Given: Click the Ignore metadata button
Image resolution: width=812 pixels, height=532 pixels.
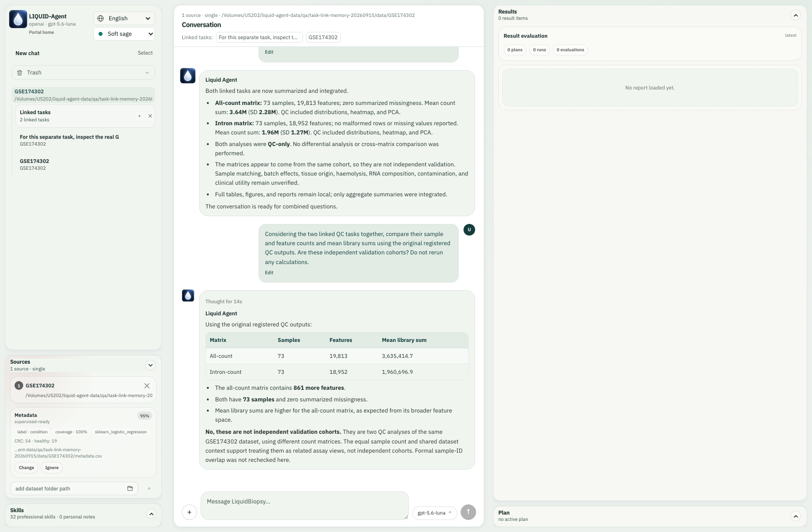Looking at the screenshot, I should click(x=52, y=468).
